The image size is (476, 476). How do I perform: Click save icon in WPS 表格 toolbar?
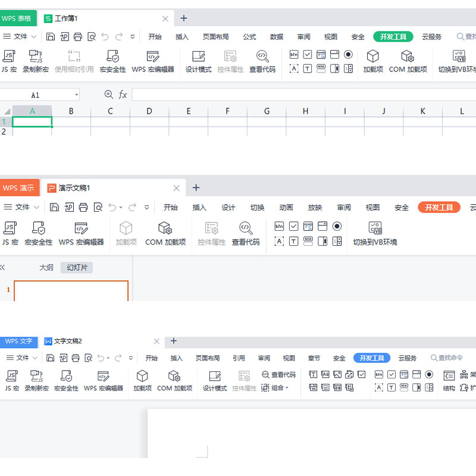(51, 37)
